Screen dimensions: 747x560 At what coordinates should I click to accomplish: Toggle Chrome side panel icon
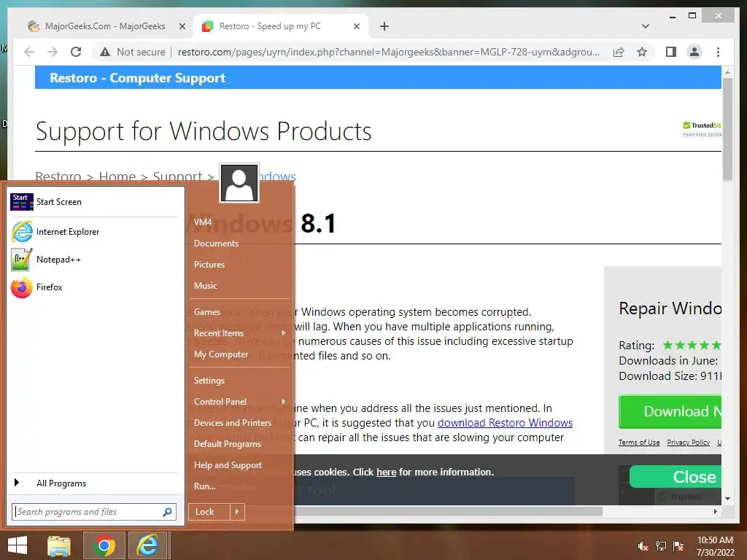click(x=671, y=52)
